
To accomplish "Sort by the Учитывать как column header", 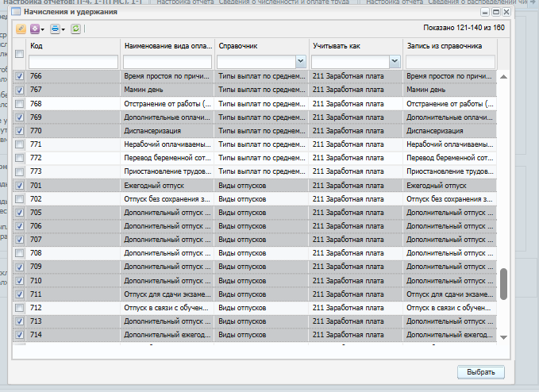I will click(356, 46).
